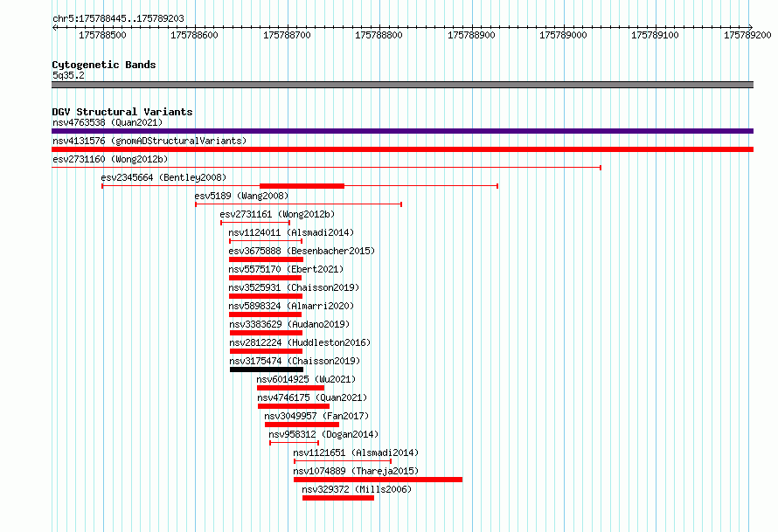Click the 175788700 ruler coordinate
Viewport: 778px width, 532px height.
coord(287,35)
